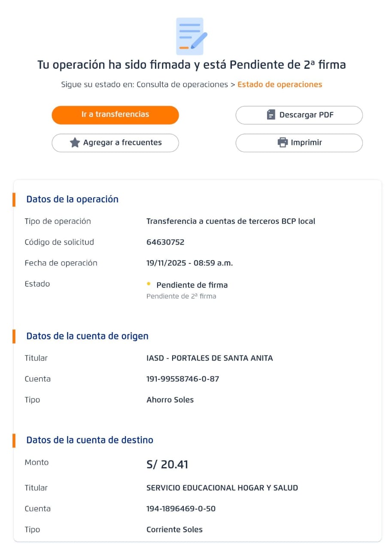Click the operation date 19/11/2025 value
The height and width of the screenshot is (550, 392).
click(x=189, y=263)
